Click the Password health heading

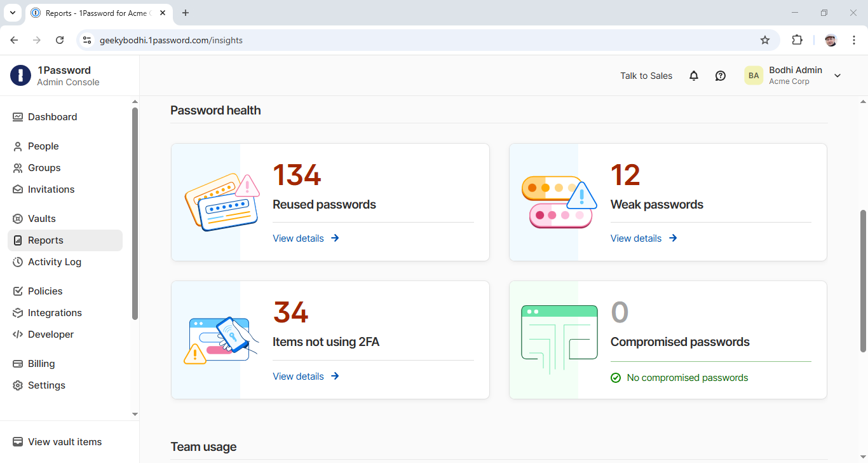coord(215,111)
